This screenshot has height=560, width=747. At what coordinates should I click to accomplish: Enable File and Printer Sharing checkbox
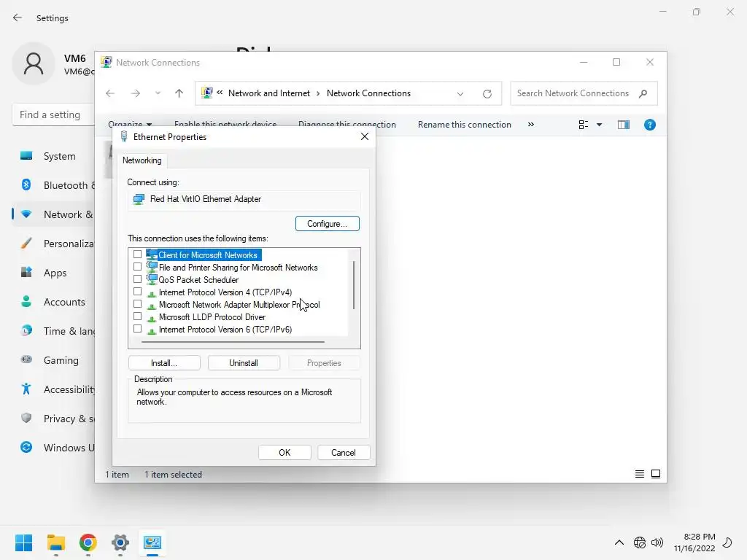tap(137, 267)
